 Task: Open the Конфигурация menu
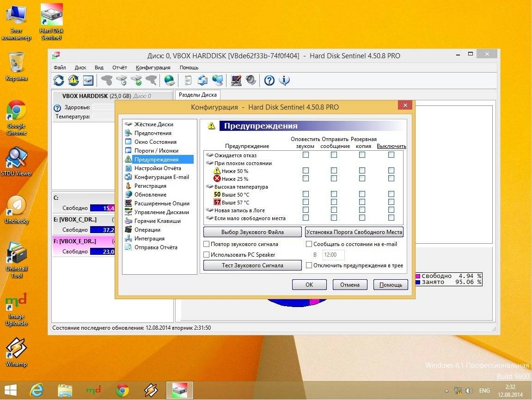pos(153,68)
